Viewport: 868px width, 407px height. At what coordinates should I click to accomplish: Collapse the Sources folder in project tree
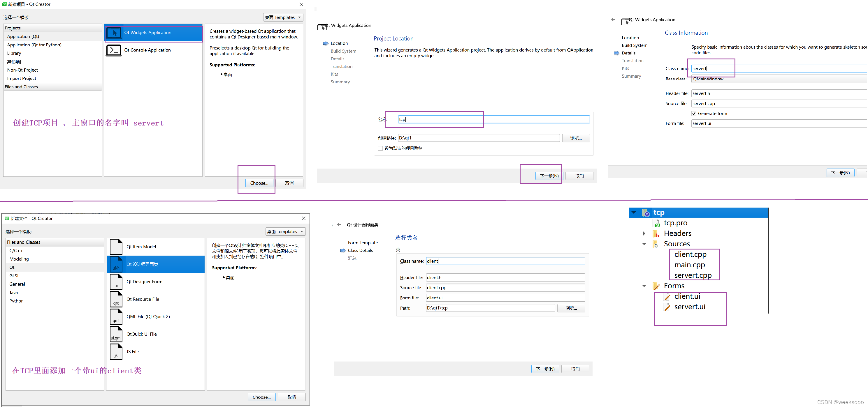click(x=644, y=244)
